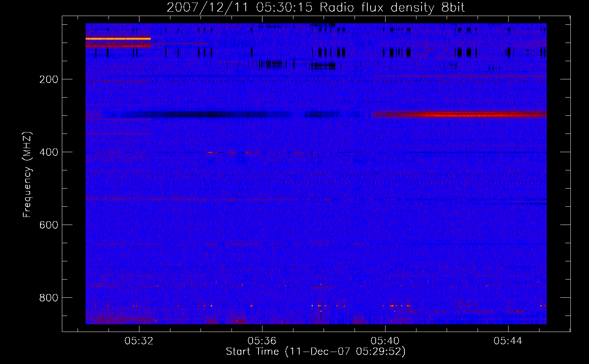Select the 200 frequency tick label
The image size is (589, 364).
(49, 79)
